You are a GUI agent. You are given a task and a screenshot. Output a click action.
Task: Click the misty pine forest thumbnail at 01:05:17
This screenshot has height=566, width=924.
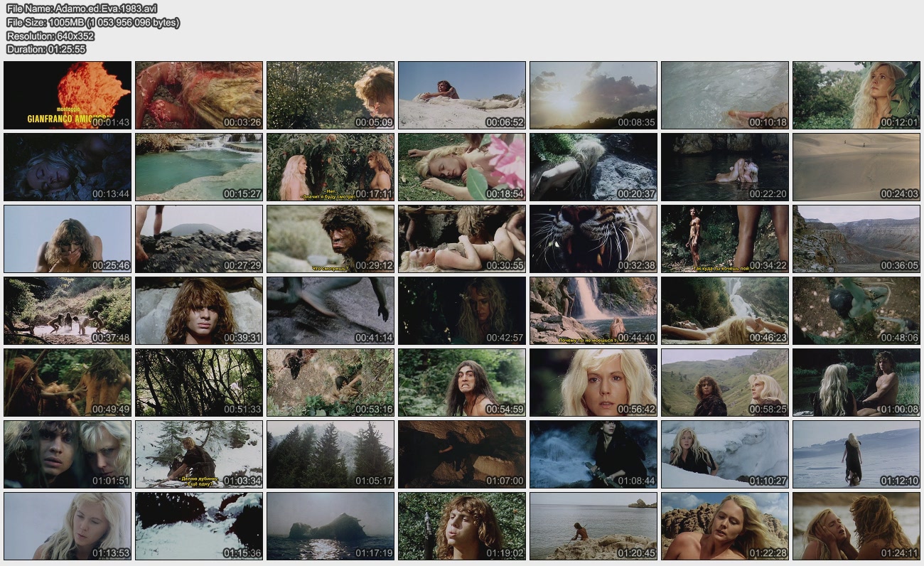(331, 454)
